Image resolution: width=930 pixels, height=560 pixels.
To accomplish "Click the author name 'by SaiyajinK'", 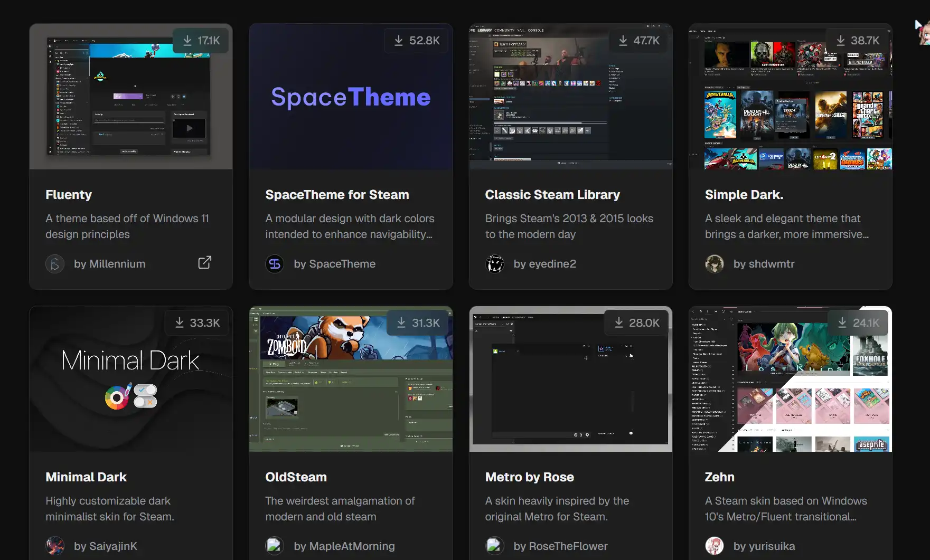I will 106,546.
